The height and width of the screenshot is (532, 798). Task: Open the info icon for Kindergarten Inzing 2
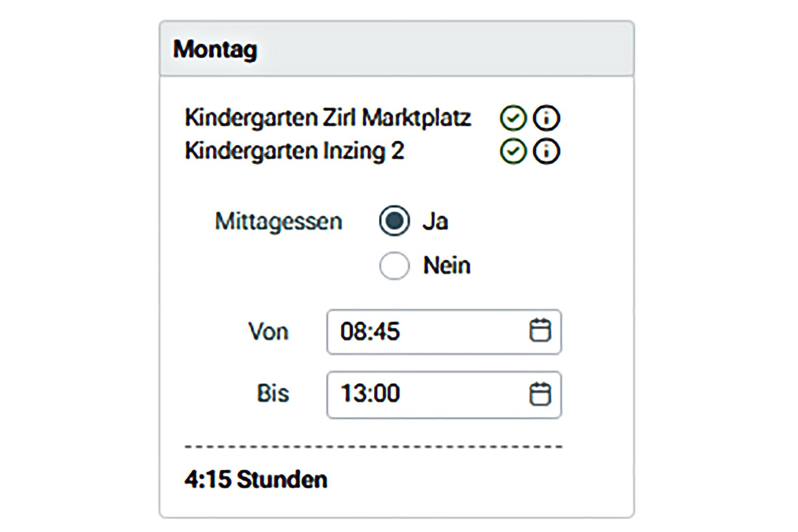tap(546, 151)
